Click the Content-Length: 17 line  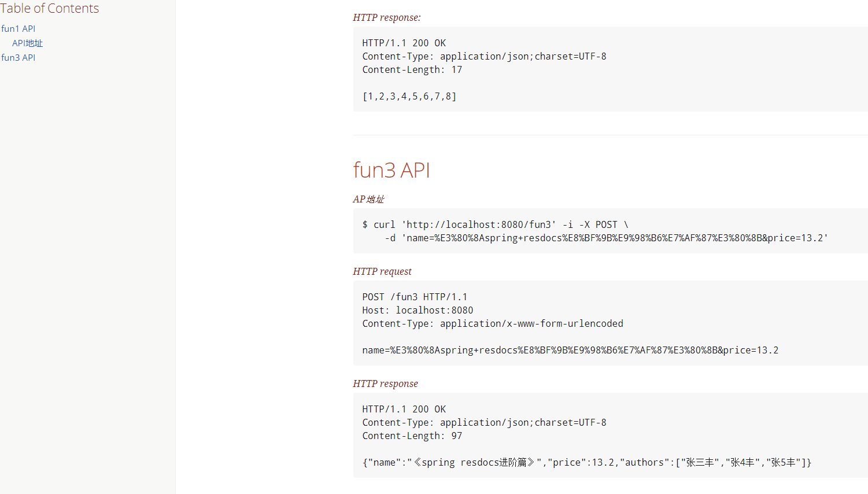click(x=412, y=69)
